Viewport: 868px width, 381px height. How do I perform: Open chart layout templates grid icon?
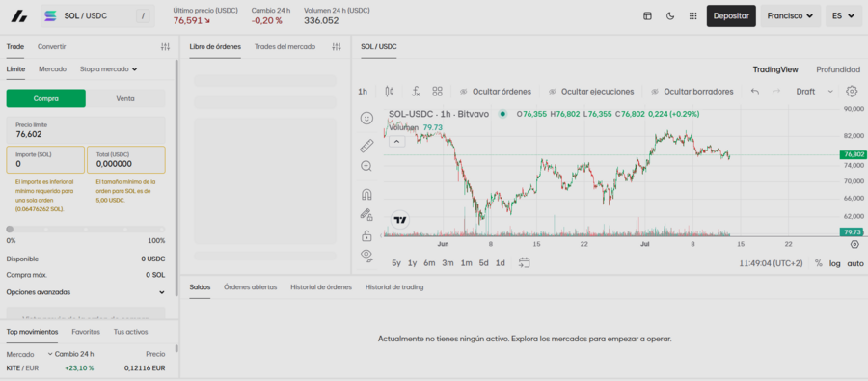point(437,92)
